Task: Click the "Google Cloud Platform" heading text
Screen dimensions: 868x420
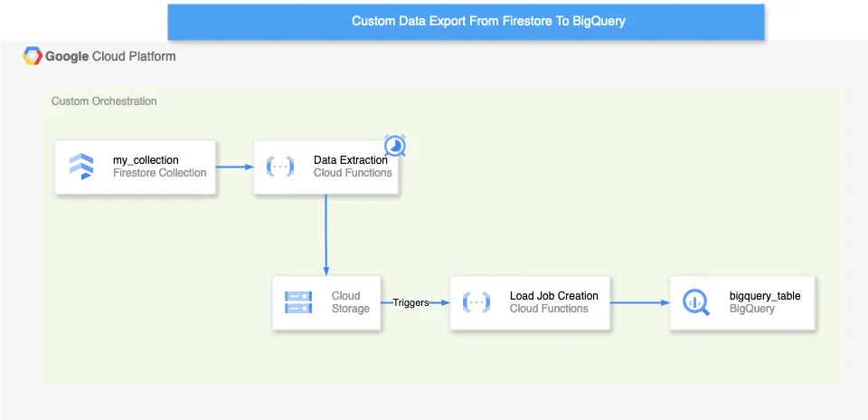Action: (x=111, y=56)
